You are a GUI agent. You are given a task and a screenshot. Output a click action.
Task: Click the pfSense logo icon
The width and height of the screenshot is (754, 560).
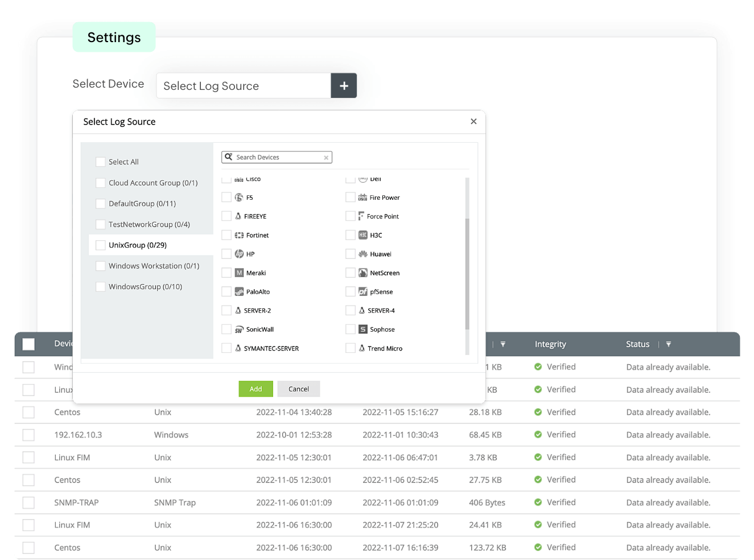(362, 292)
